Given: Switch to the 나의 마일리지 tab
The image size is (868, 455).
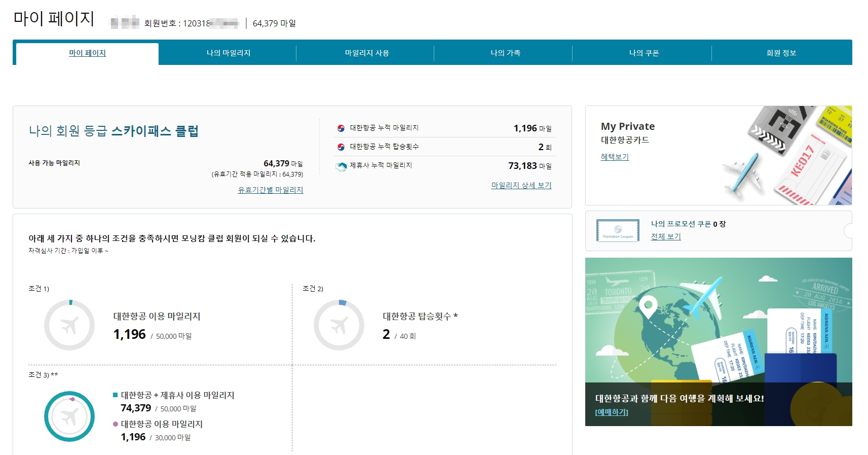Looking at the screenshot, I should 228,53.
